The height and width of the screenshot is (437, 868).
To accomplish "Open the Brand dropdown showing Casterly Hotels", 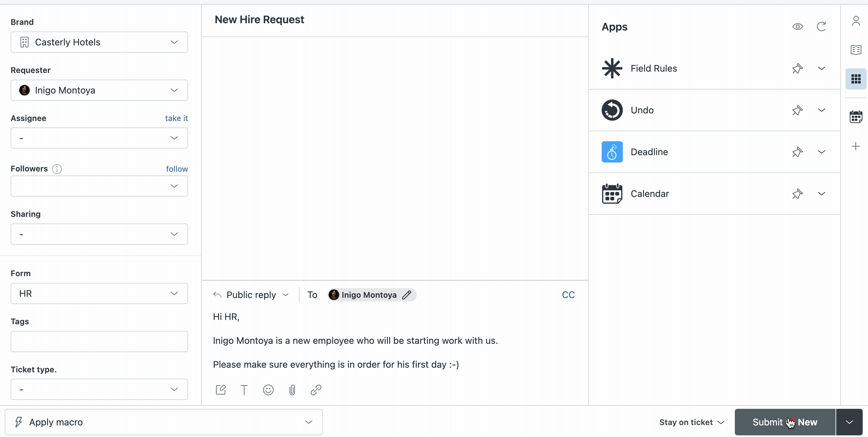I will point(99,42).
